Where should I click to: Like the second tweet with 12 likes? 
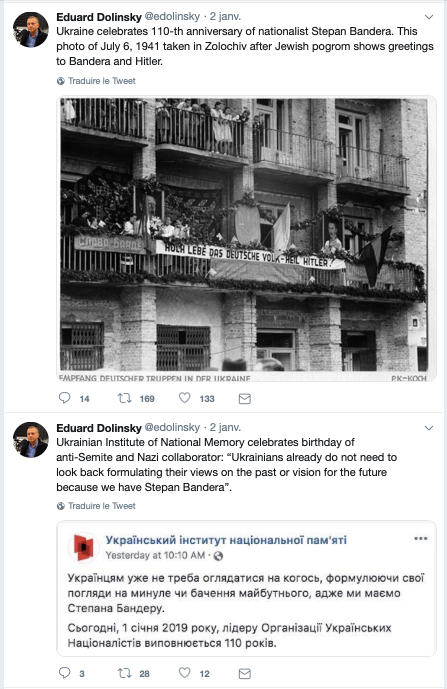185,672
